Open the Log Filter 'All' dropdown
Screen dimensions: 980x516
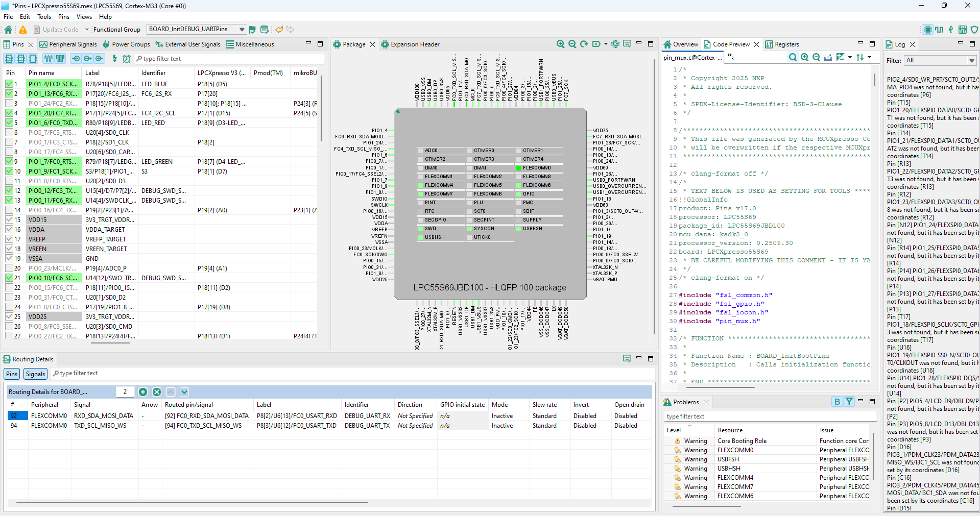tap(940, 60)
